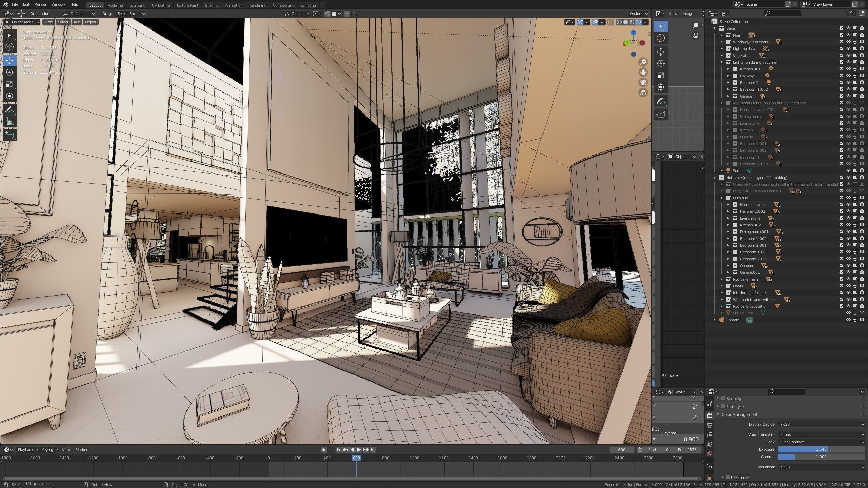Open the Object Mode dropdown
The image size is (868, 488).
pos(22,22)
